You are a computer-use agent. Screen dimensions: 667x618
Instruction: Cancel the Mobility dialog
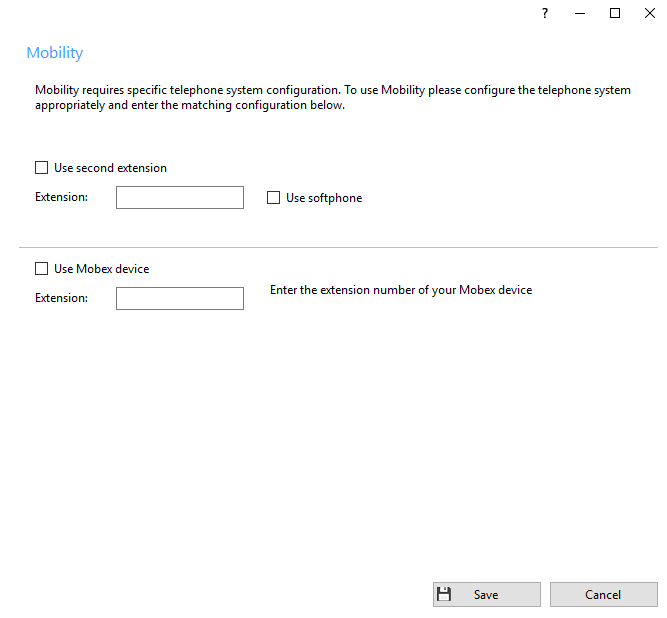[604, 594]
